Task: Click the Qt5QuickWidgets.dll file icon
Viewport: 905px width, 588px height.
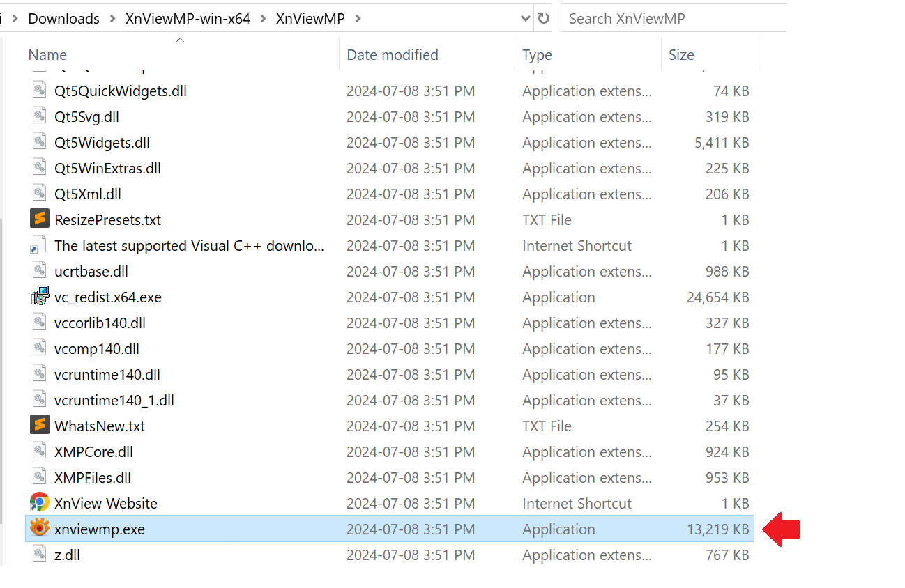Action: 39,91
